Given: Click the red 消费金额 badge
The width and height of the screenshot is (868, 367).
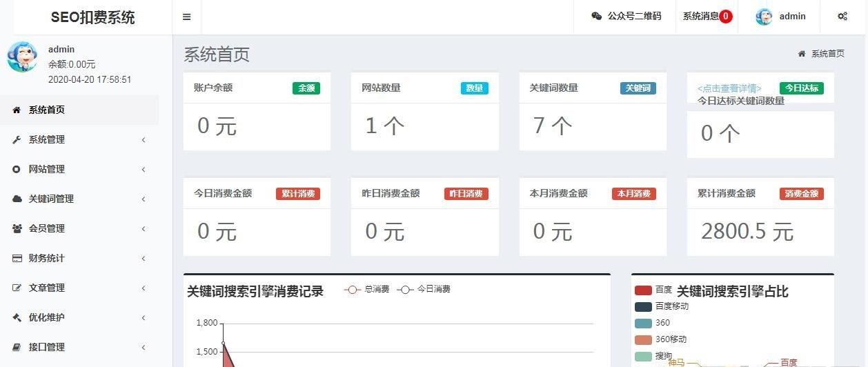Looking at the screenshot, I should 802,194.
